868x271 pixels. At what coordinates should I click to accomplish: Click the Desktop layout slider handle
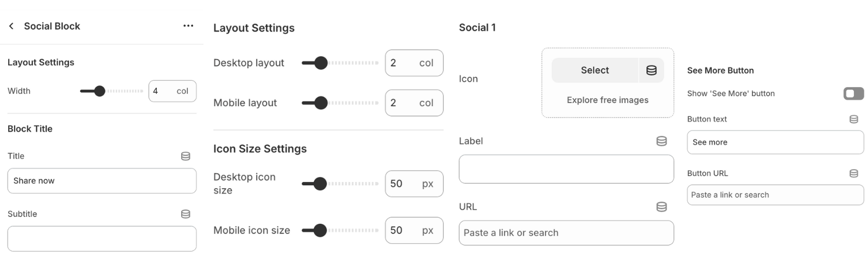tap(321, 63)
